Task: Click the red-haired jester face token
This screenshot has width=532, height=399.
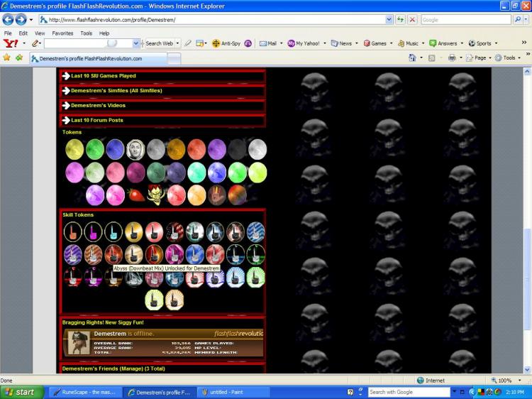Action: click(156, 195)
